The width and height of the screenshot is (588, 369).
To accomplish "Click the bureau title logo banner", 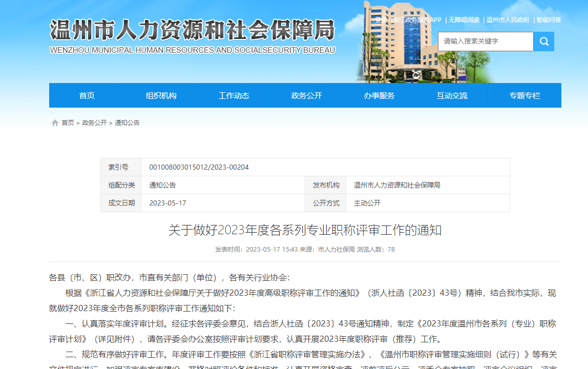I will coord(192,36).
